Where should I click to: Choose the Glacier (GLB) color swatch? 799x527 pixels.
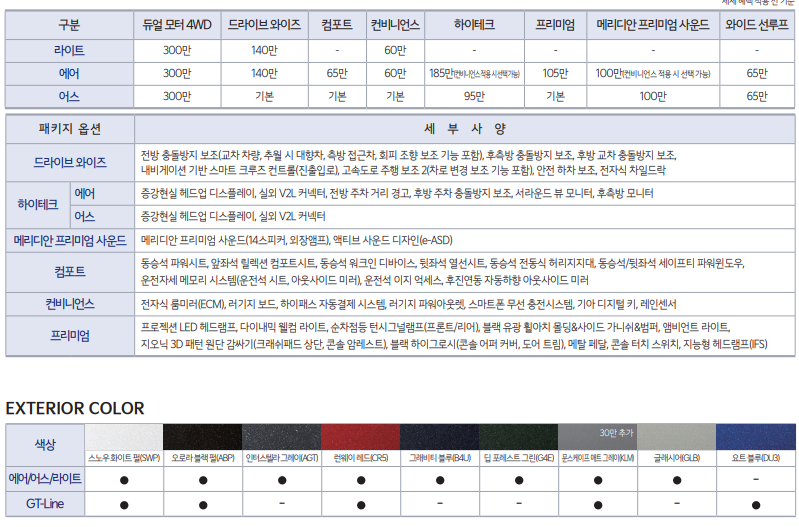click(677, 437)
